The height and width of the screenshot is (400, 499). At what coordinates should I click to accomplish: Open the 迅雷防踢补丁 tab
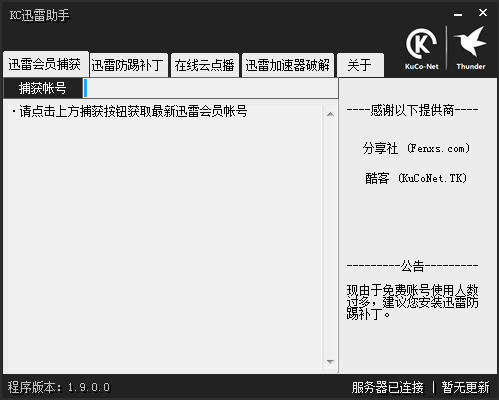(x=128, y=65)
